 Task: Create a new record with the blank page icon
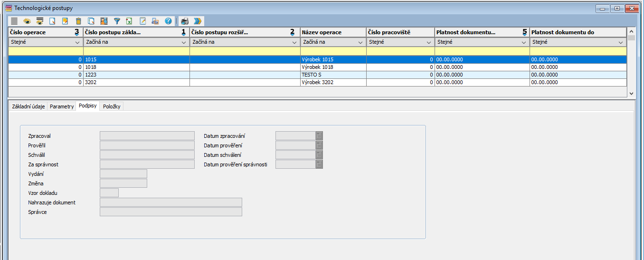coord(53,21)
